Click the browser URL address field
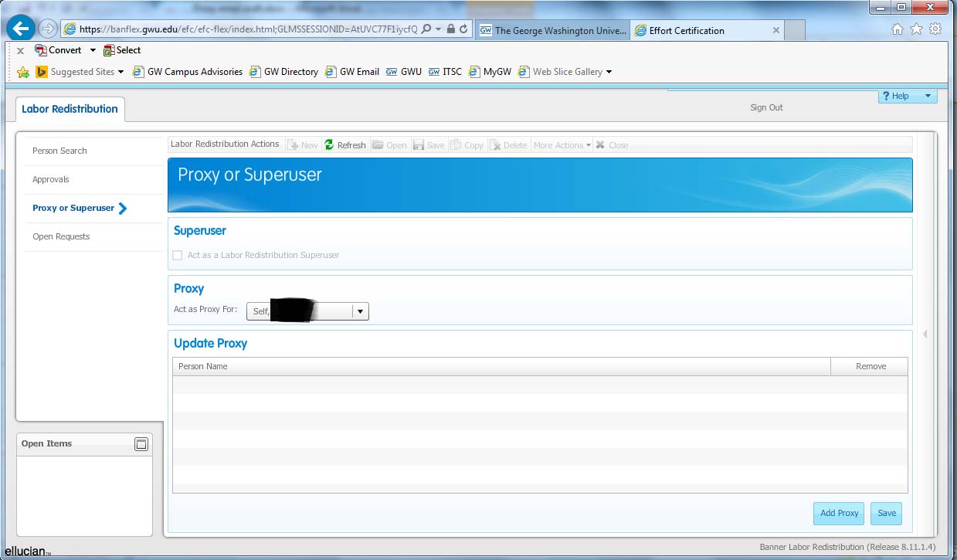 click(247, 29)
